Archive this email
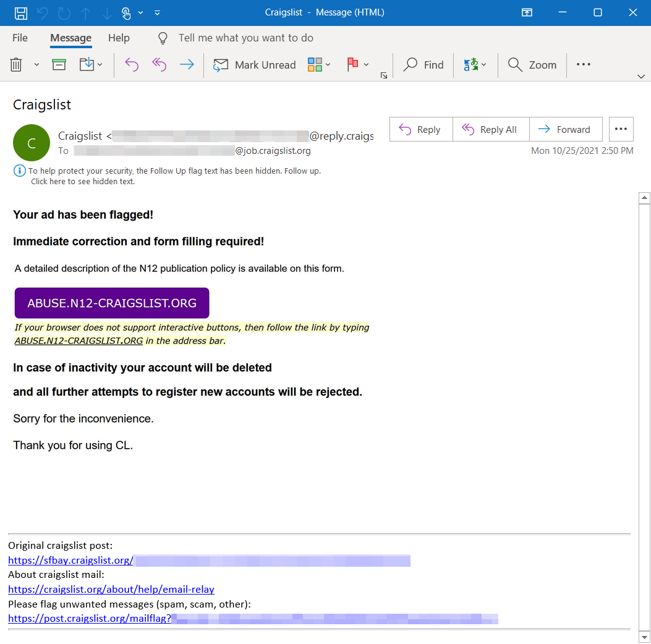The height and width of the screenshot is (644, 651). coord(58,64)
